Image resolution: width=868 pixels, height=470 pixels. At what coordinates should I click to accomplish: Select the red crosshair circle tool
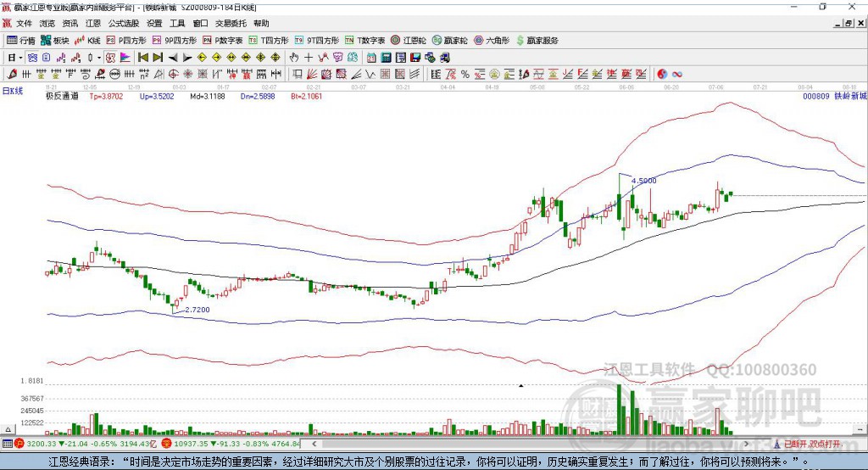[173, 75]
